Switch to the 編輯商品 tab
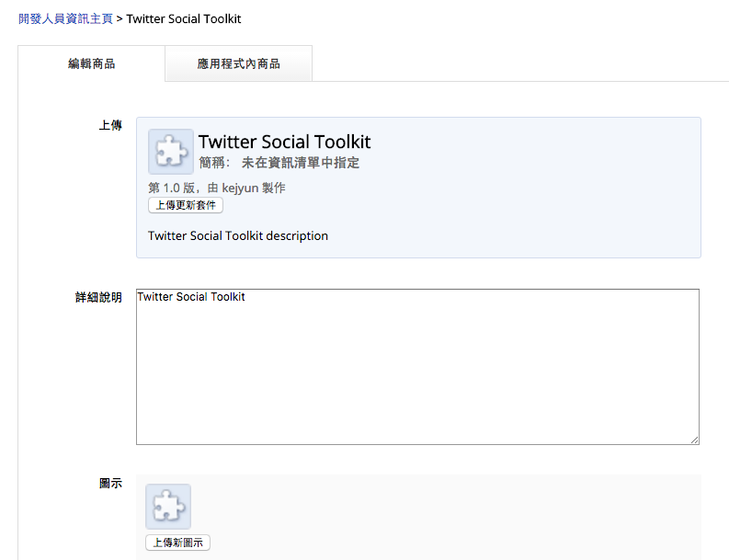The height and width of the screenshot is (560, 729). point(91,63)
